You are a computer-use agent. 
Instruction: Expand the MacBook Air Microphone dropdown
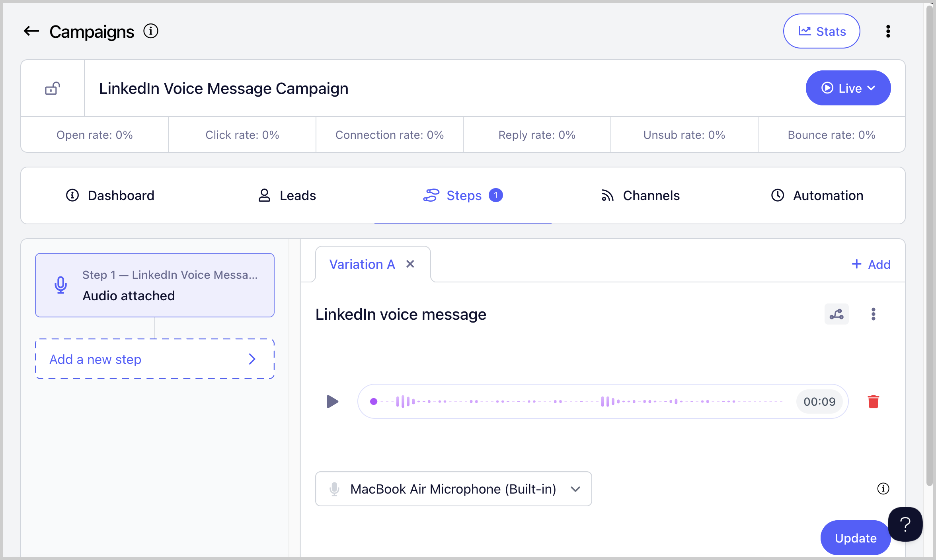tap(453, 489)
